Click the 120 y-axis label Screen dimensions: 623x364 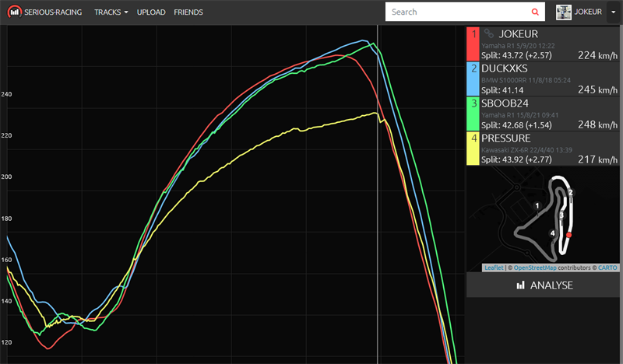[x=6, y=342]
